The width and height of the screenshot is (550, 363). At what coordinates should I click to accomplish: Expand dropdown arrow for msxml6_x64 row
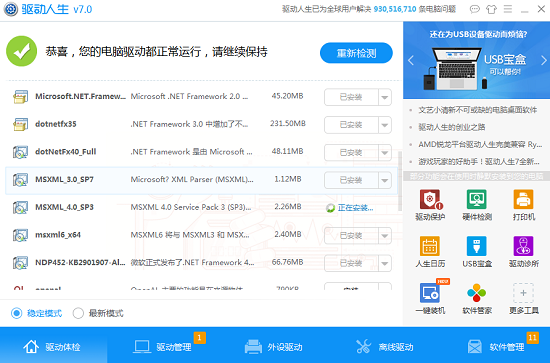pos(385,236)
